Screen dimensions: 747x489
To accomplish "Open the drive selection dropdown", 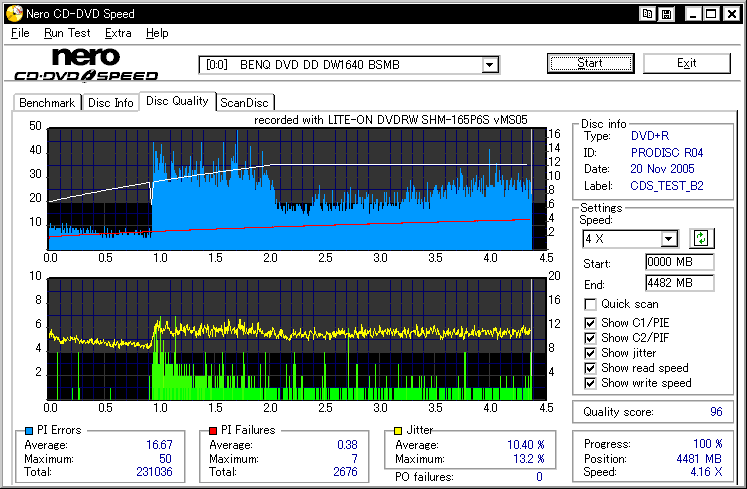I will coord(489,65).
